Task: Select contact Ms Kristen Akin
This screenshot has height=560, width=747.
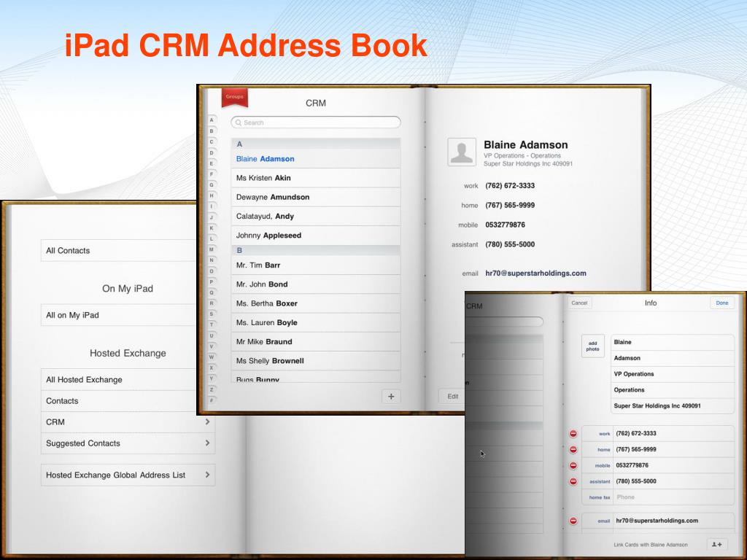Action: 316,178
